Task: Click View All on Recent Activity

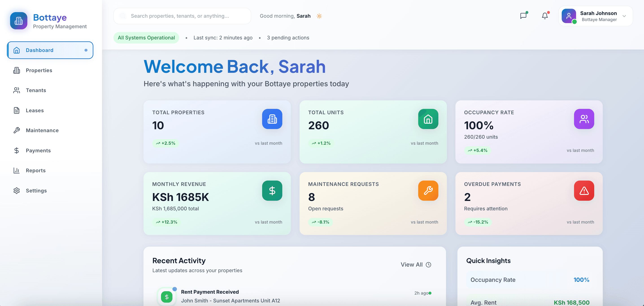Action: [411, 264]
